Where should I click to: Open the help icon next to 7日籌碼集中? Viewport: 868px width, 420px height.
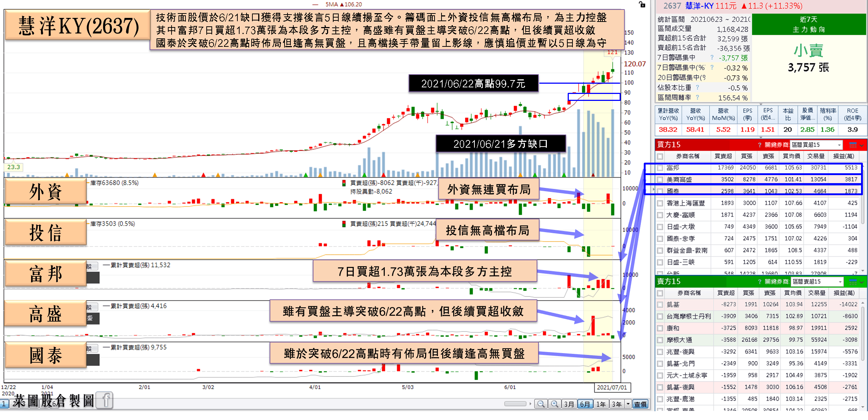click(x=712, y=57)
